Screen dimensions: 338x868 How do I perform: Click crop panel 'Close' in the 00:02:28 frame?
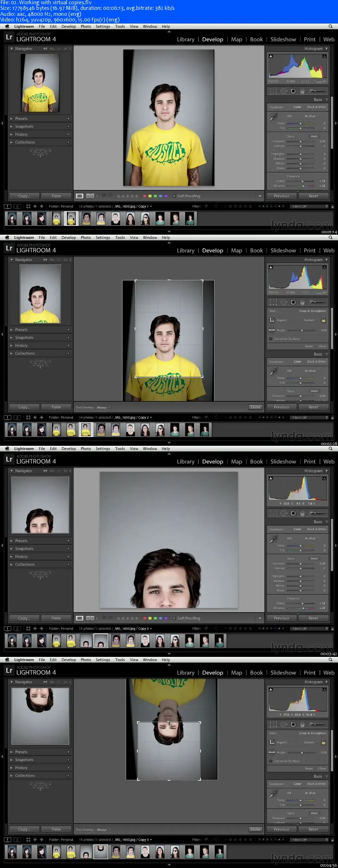(x=322, y=346)
